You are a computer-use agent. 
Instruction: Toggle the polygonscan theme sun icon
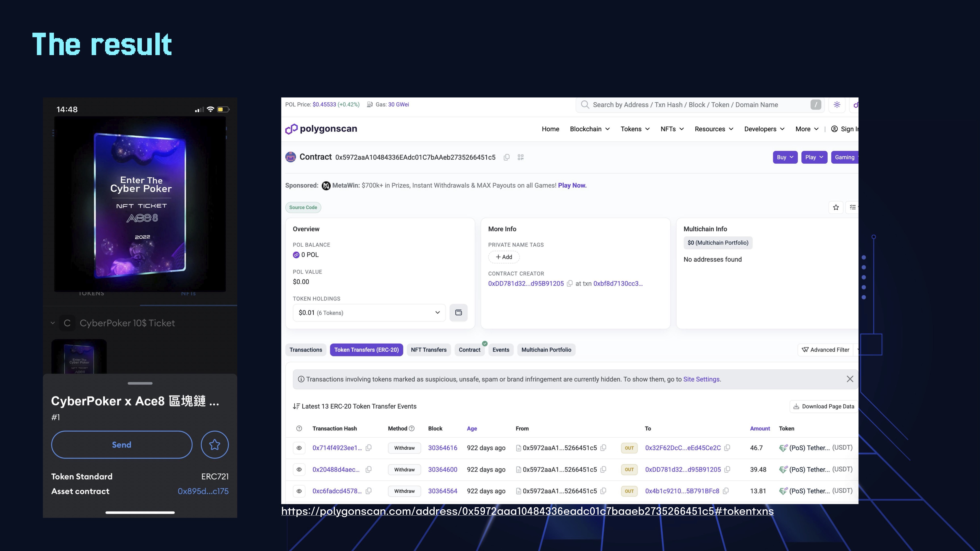click(837, 105)
